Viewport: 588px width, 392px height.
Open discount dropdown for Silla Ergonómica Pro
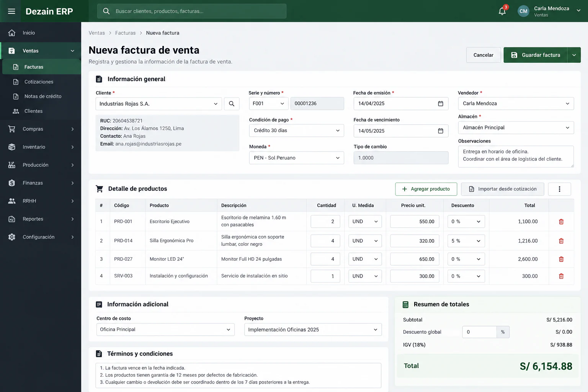[466, 241]
